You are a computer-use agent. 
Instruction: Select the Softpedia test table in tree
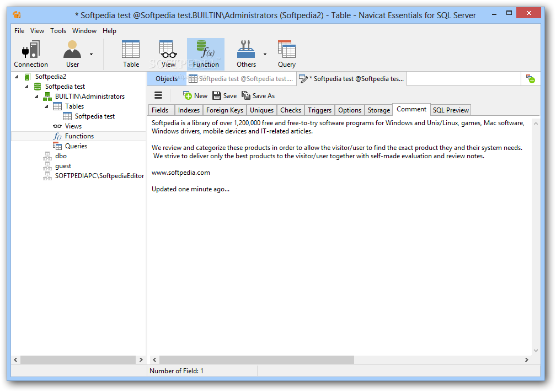tap(95, 116)
